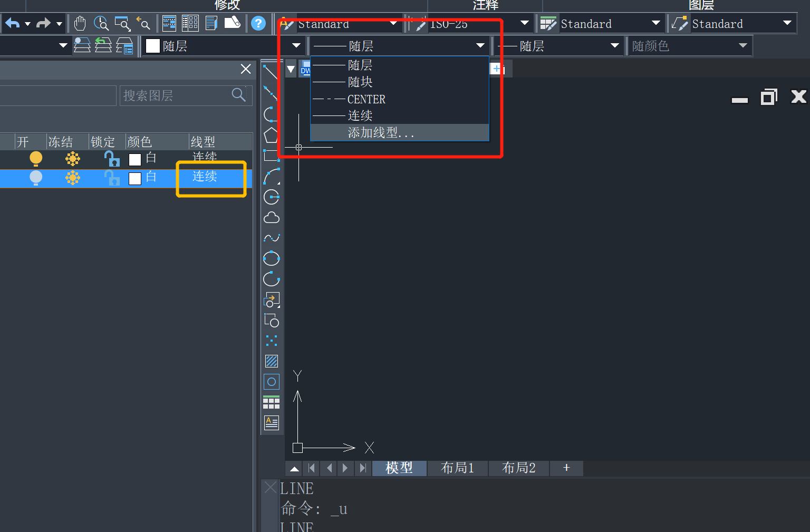Choose 随层 in linetype dropdown list
The height and width of the screenshot is (532, 810).
coord(400,65)
